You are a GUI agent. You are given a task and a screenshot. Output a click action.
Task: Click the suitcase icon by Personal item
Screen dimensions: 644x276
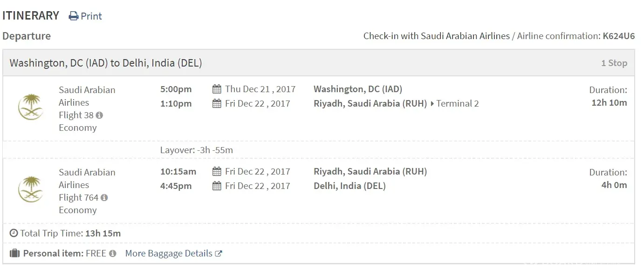tap(14, 254)
